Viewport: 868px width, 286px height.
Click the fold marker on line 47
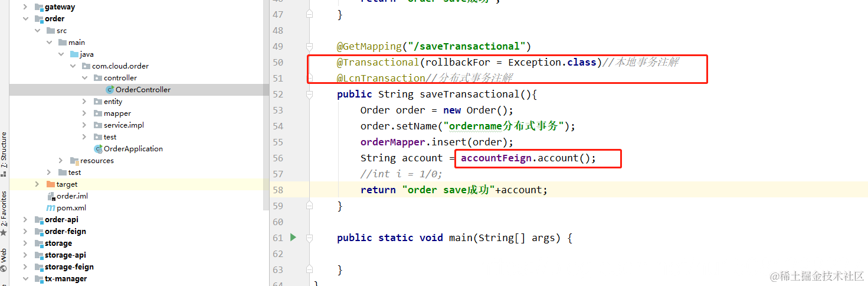[309, 15]
